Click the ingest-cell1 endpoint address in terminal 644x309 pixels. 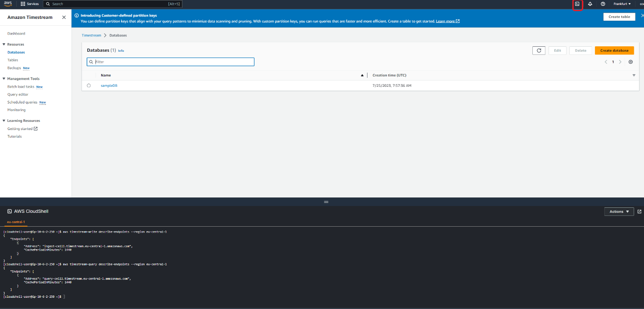[x=87, y=246]
